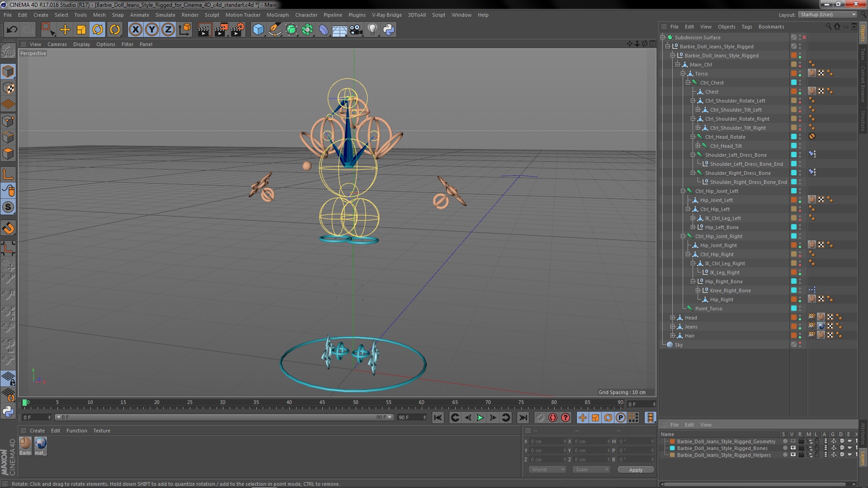
Task: Collapse the Torso tree item
Action: (x=683, y=74)
